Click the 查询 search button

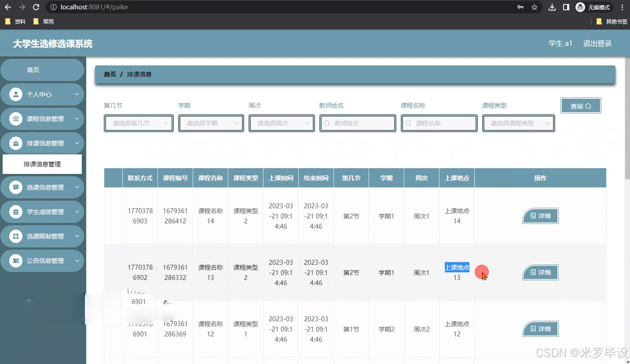[x=581, y=106]
